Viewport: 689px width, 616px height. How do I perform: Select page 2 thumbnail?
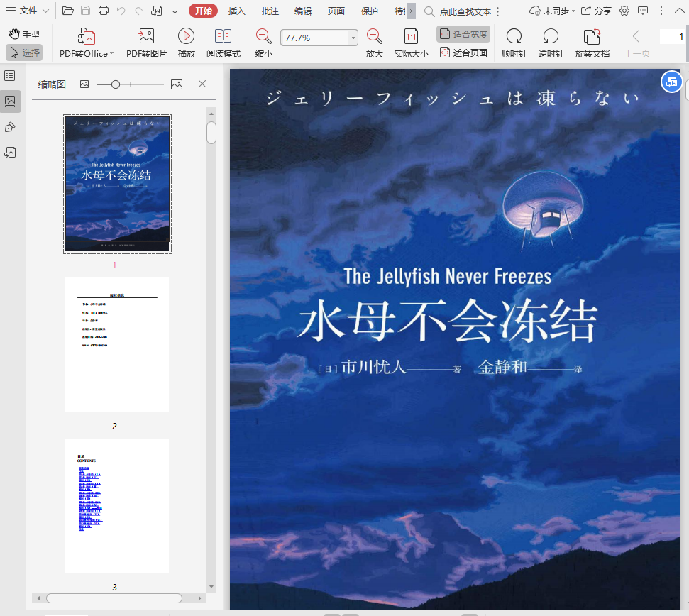click(117, 345)
